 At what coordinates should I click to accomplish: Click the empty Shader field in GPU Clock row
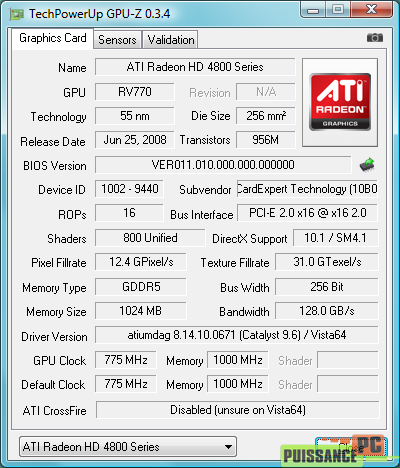click(348, 360)
